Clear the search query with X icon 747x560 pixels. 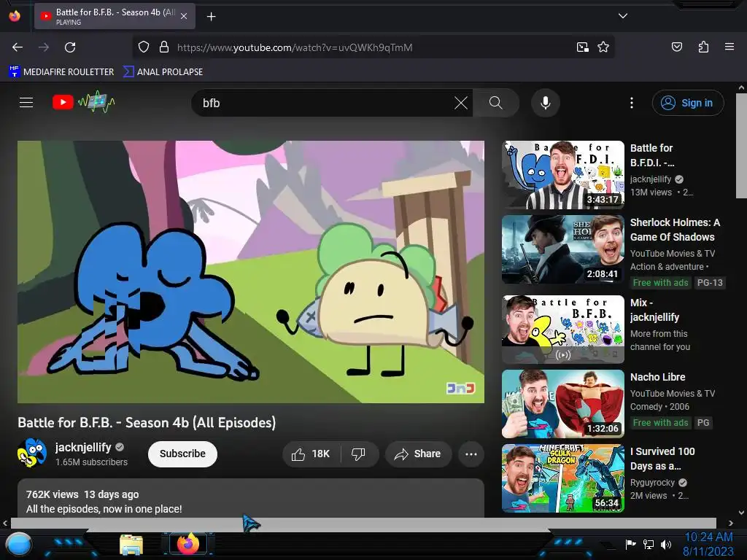pos(461,103)
